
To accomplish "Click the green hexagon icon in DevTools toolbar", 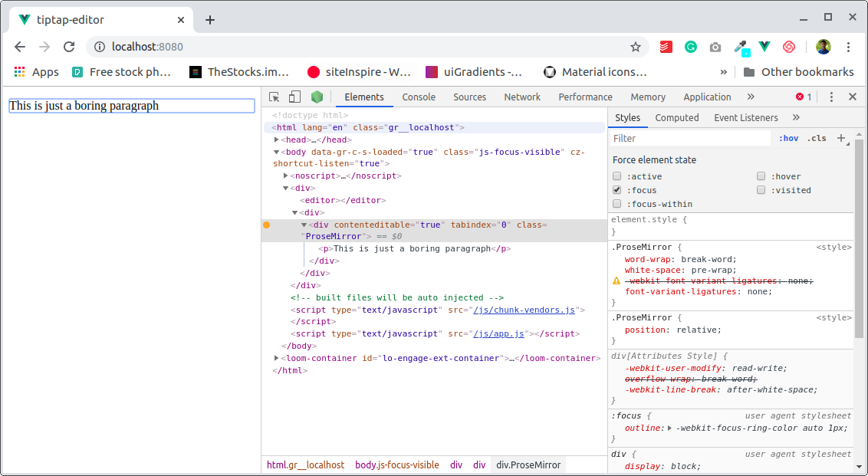I will [317, 97].
